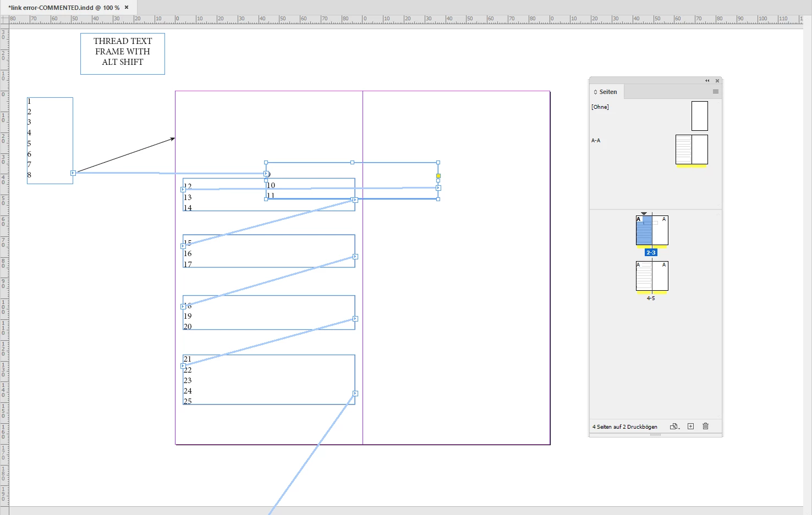Select the A-A master spread thumbnail
This screenshot has height=515, width=812.
(x=692, y=149)
